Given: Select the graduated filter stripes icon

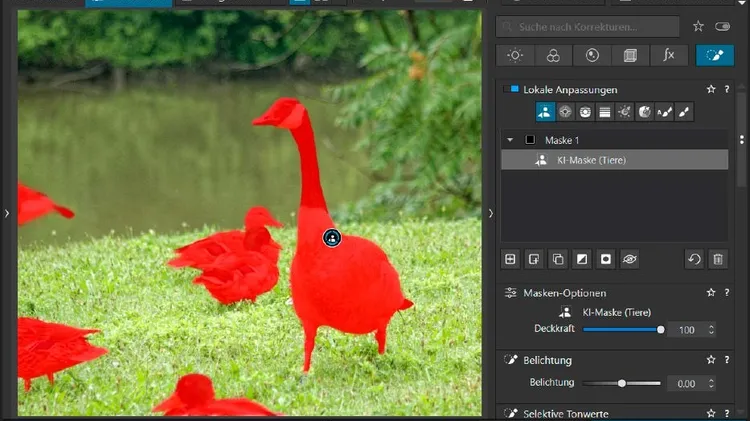Looking at the screenshot, I should [x=605, y=113].
